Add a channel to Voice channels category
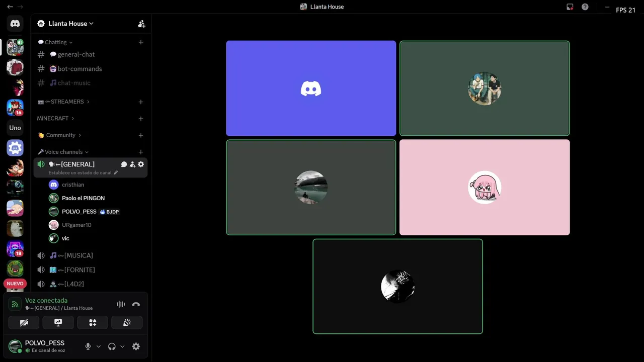The height and width of the screenshot is (362, 644). coord(141,152)
